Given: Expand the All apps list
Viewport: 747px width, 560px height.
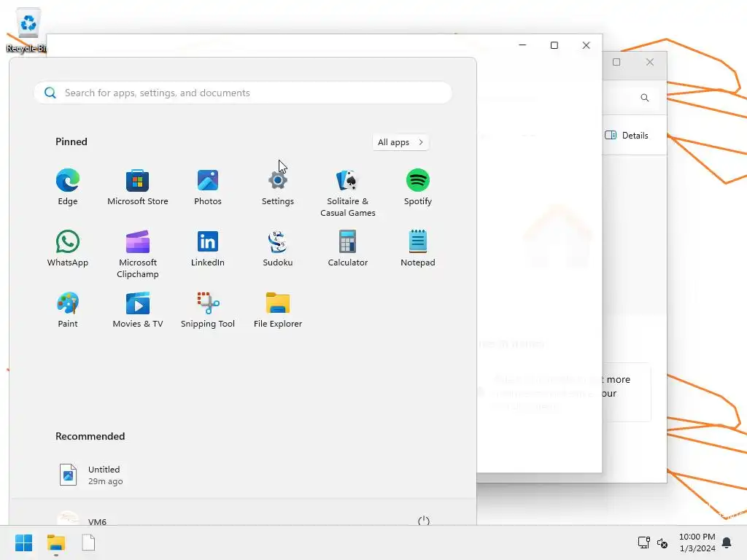Looking at the screenshot, I should (x=400, y=142).
